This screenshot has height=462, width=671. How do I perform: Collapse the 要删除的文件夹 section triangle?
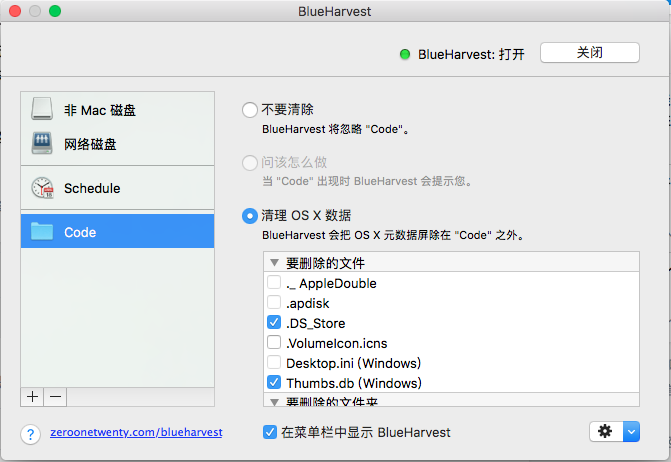pyautogui.click(x=275, y=402)
